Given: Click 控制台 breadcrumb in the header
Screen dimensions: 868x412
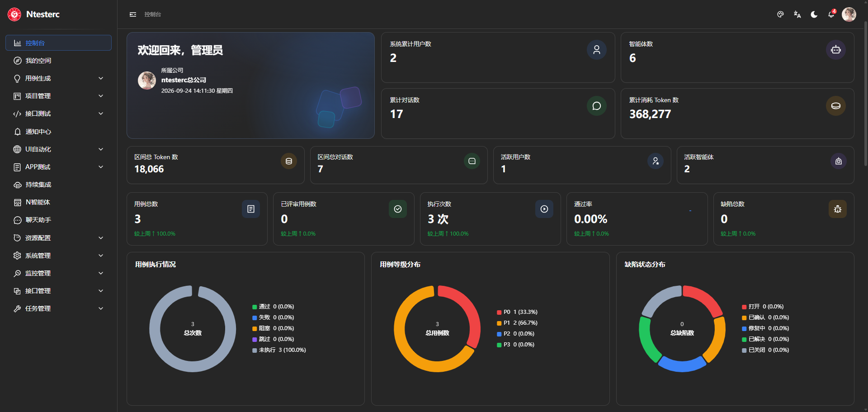Looking at the screenshot, I should (x=153, y=14).
